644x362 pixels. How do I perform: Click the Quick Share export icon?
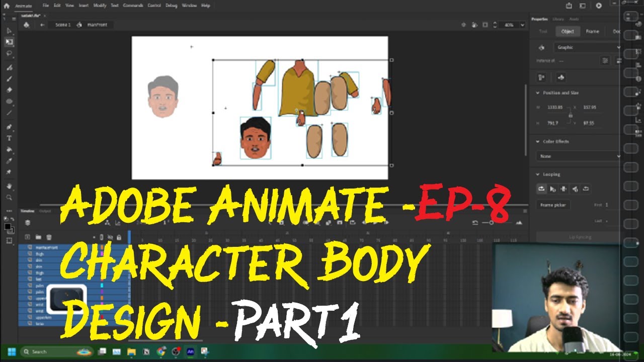tap(569, 6)
